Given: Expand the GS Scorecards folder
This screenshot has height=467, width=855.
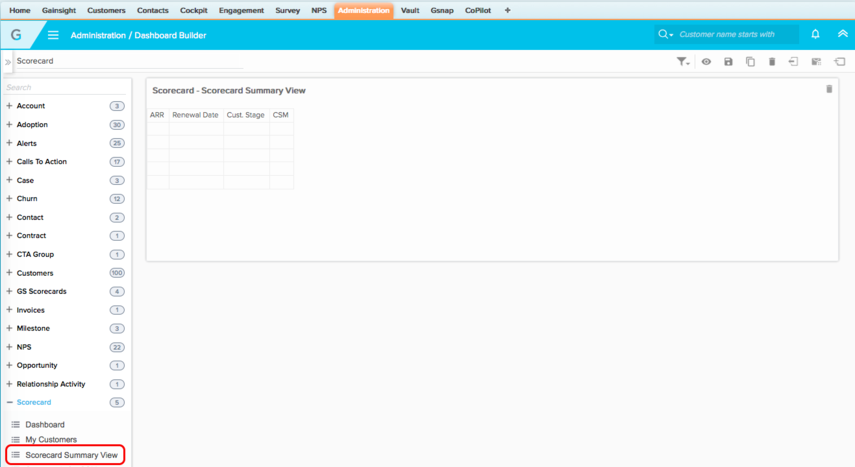Looking at the screenshot, I should tap(9, 291).
